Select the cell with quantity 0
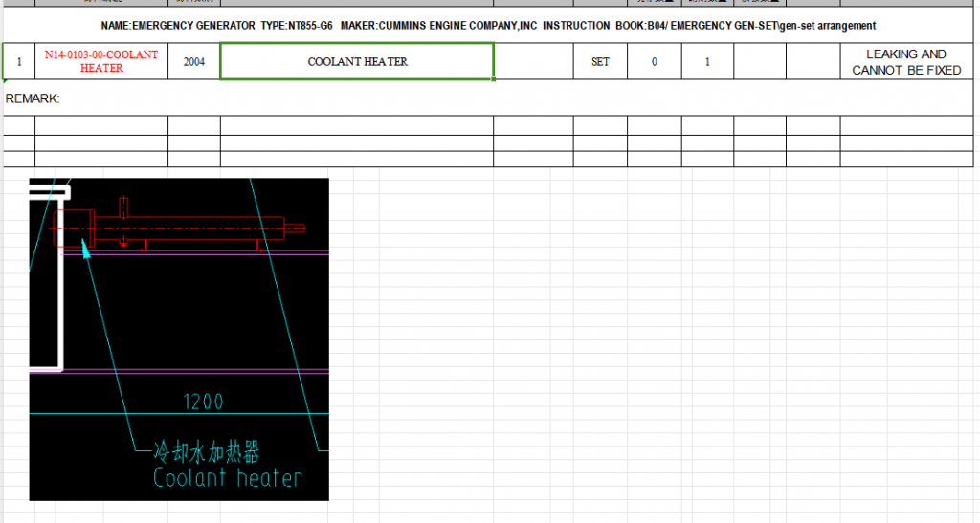 [x=655, y=62]
